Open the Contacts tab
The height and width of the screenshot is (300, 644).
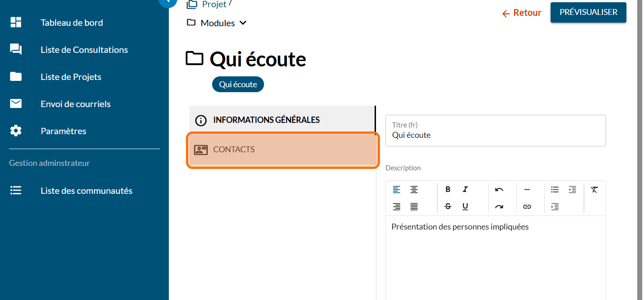pyautogui.click(x=283, y=150)
